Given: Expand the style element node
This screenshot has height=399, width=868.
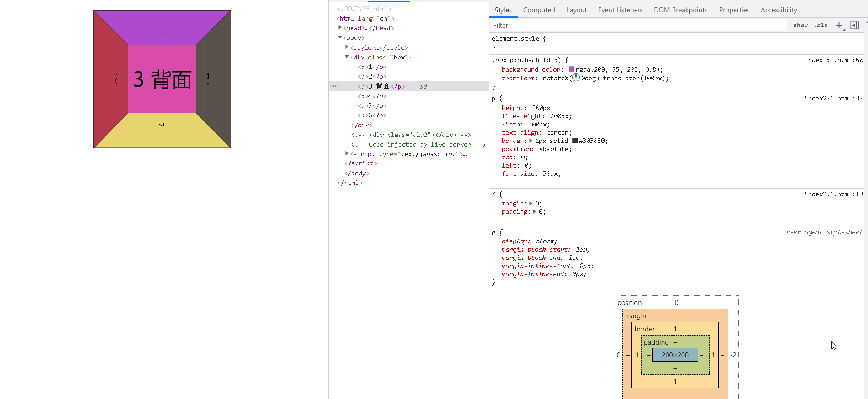Looking at the screenshot, I should click(x=347, y=47).
